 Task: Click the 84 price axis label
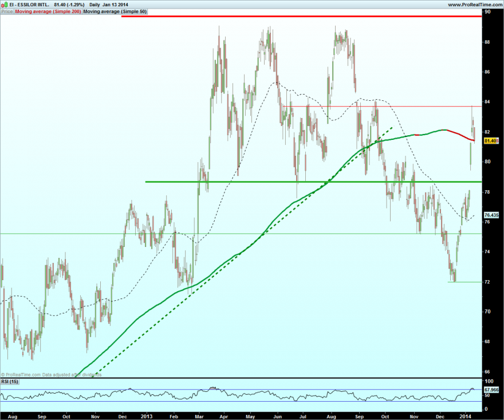pos(487,101)
